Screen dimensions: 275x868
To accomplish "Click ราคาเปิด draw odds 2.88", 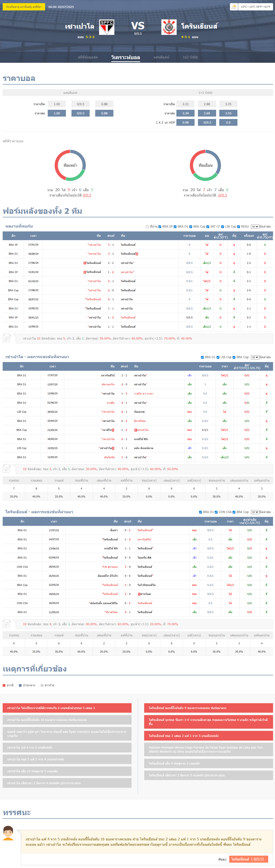I will 207,104.
